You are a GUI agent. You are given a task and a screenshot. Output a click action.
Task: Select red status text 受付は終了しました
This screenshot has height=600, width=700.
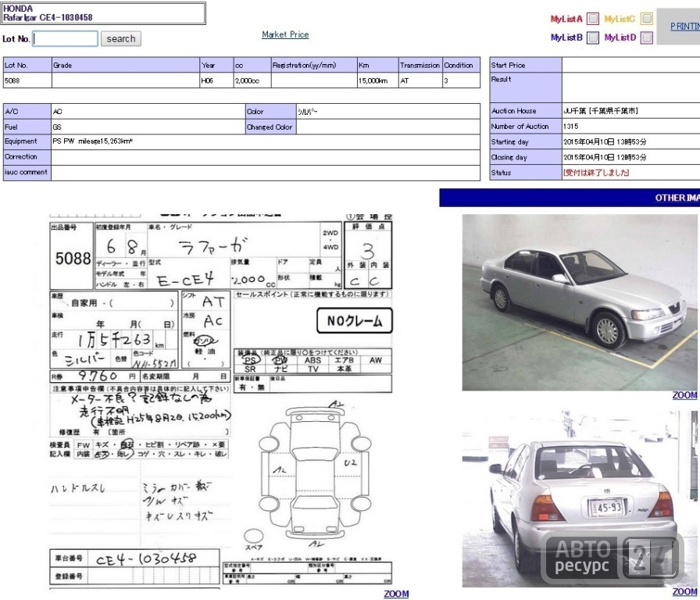pyautogui.click(x=596, y=173)
